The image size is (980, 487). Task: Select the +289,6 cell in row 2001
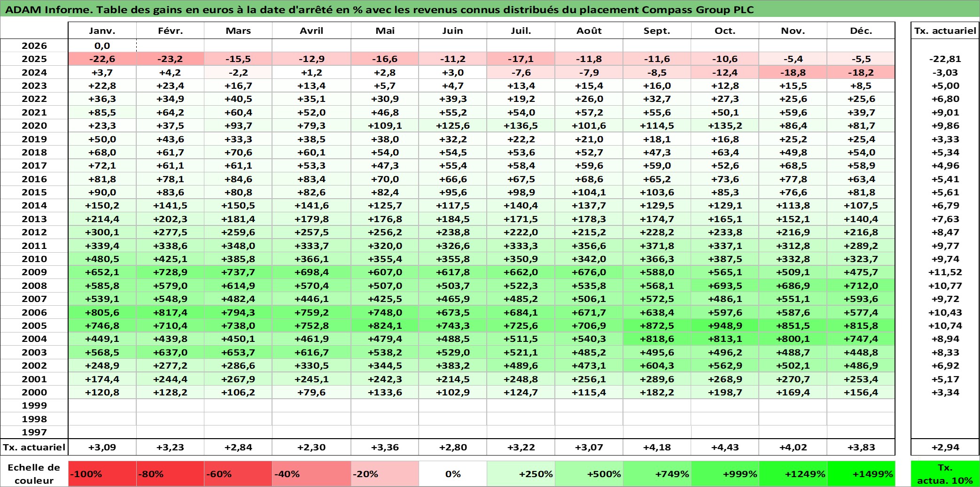point(657,379)
